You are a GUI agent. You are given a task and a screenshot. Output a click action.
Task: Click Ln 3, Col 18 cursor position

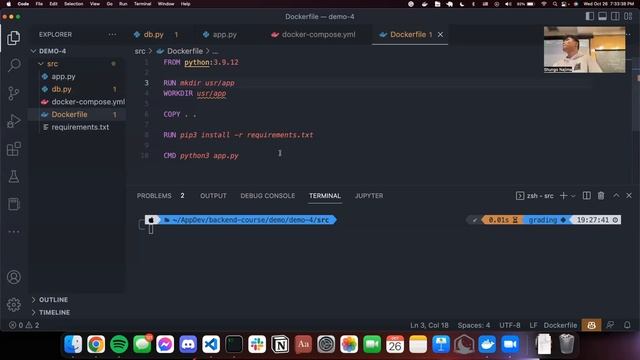429,325
